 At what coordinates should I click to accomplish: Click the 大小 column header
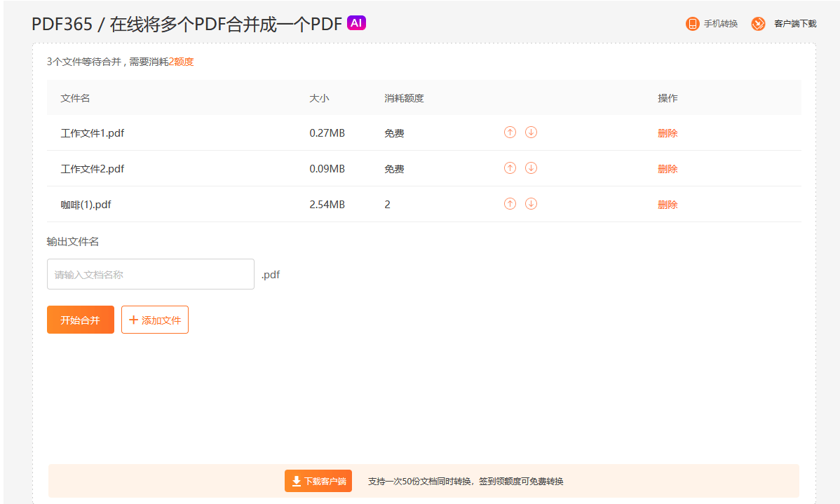[319, 98]
